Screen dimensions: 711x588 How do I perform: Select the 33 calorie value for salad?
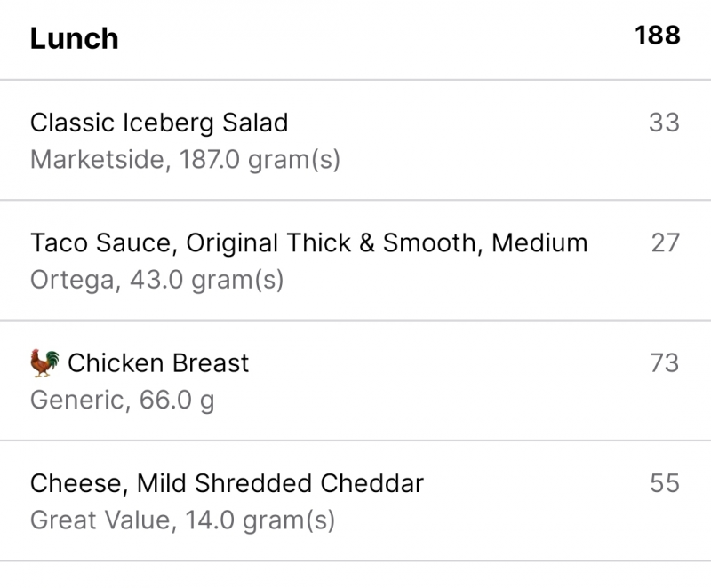click(664, 123)
